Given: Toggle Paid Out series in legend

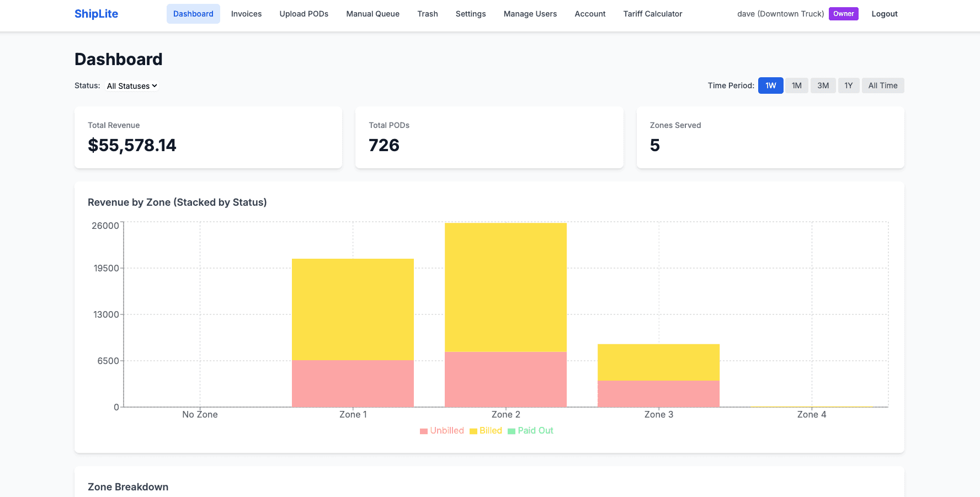Looking at the screenshot, I should (530, 431).
